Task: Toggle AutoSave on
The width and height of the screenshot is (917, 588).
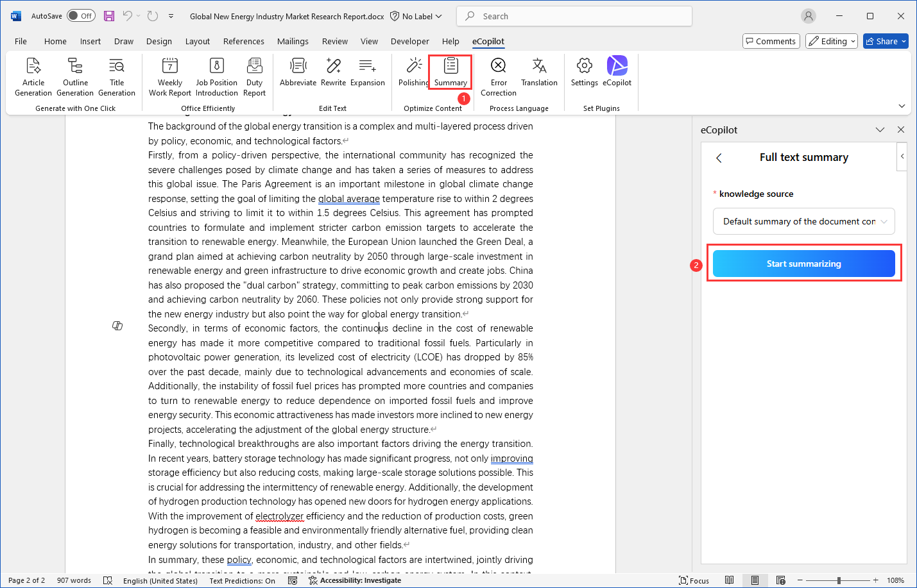Action: pyautogui.click(x=81, y=15)
